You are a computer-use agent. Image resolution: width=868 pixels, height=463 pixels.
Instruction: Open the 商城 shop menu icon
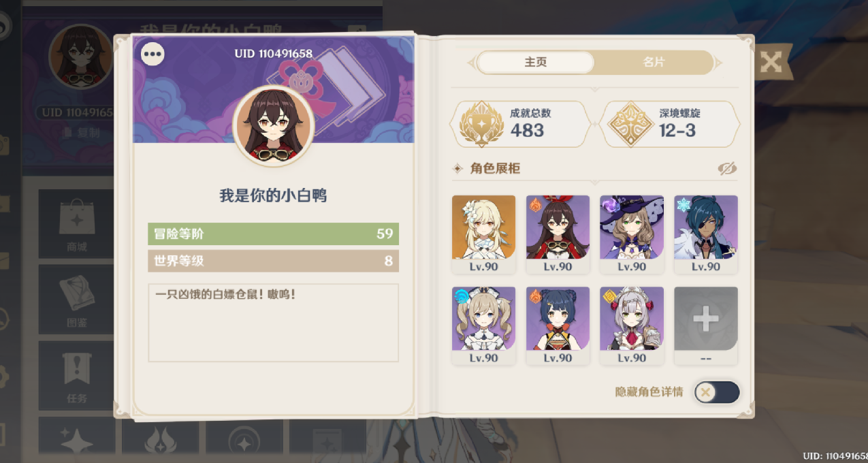(77, 225)
